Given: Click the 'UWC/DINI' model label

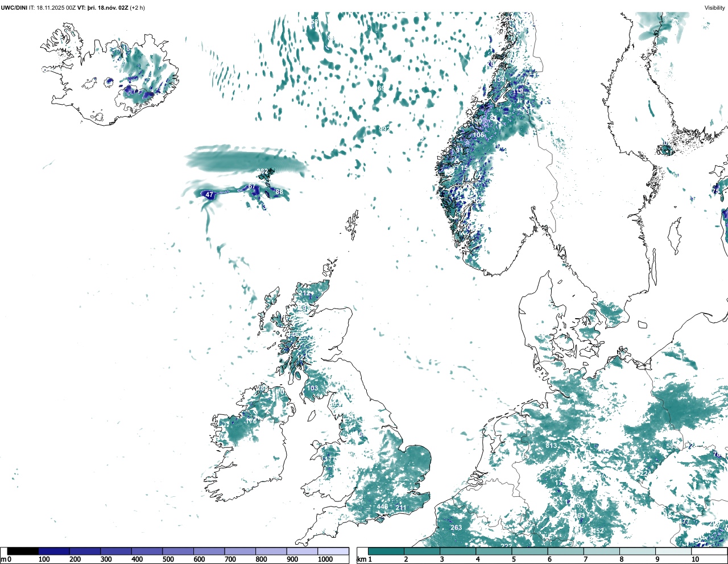Looking at the screenshot, I should 14,8.
